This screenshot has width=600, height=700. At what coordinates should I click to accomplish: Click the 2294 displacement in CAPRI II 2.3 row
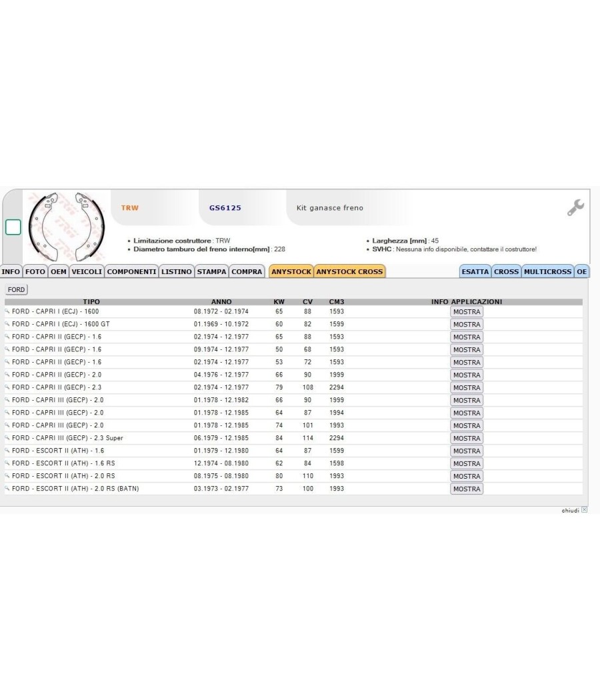pos(337,387)
